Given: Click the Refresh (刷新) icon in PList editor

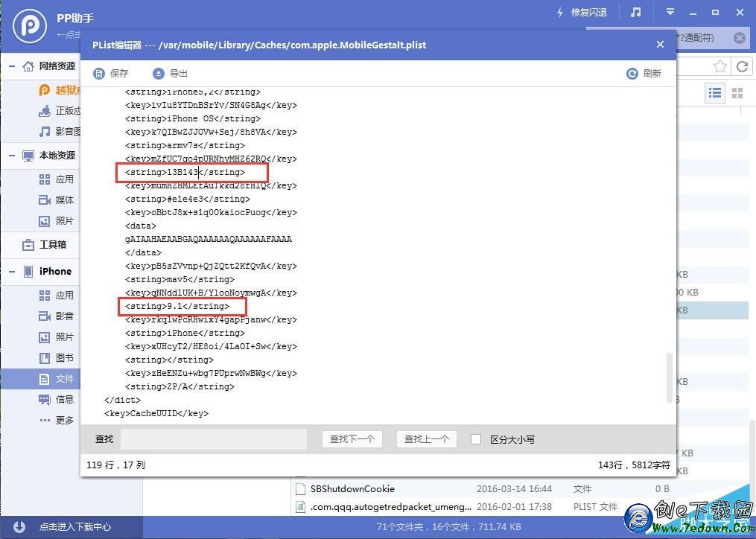Looking at the screenshot, I should pos(632,73).
